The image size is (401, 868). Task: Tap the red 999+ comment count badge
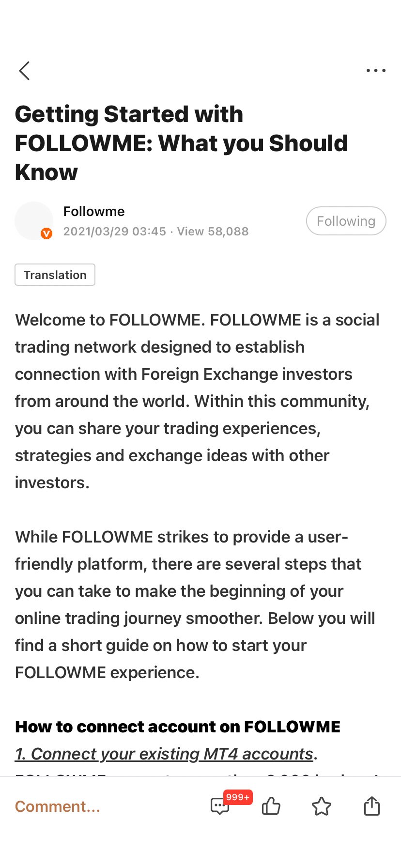click(238, 797)
